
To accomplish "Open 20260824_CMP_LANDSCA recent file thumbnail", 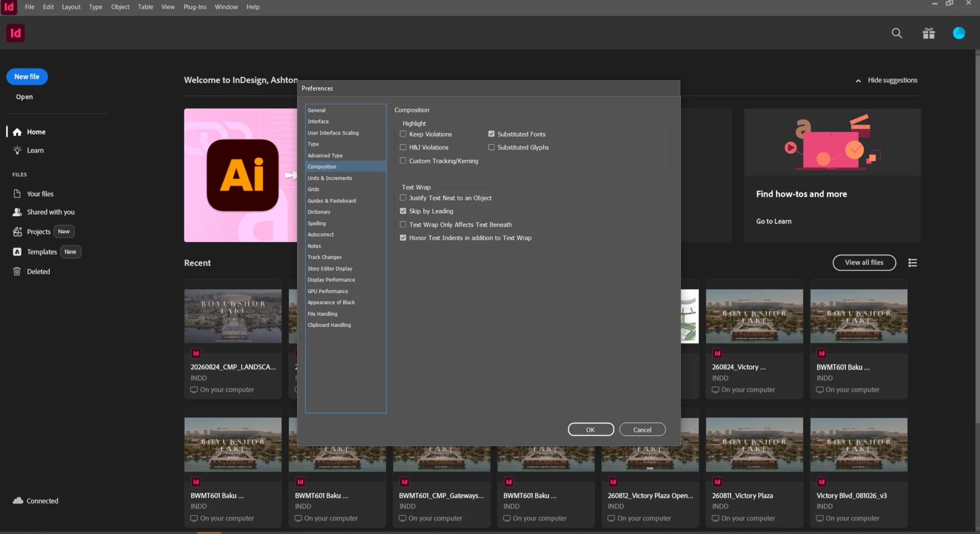I will click(x=233, y=316).
